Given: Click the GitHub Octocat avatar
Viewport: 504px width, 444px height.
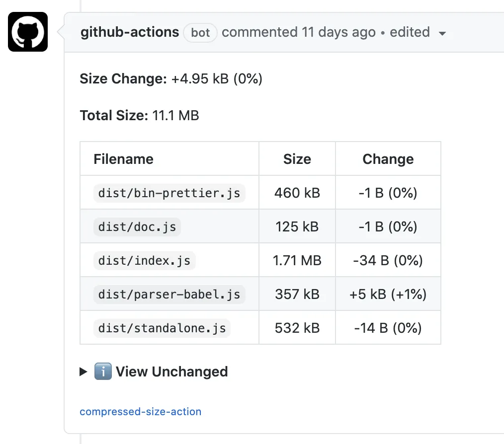Looking at the screenshot, I should pos(28,32).
